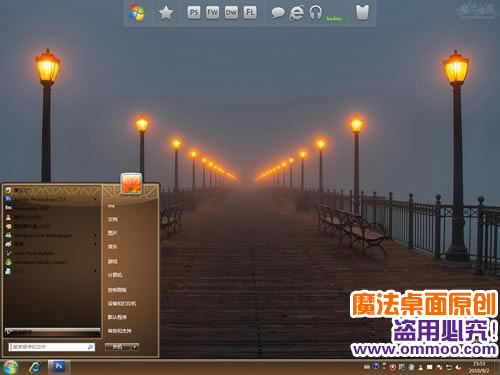Viewport: 500px width, 375px height.
Task: Open Vista Style Builder in Start menu
Action: [52, 253]
